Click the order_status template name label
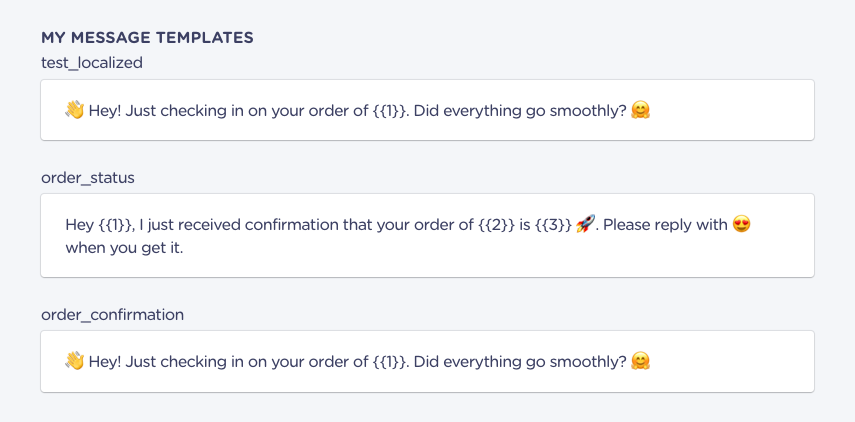 pos(88,178)
